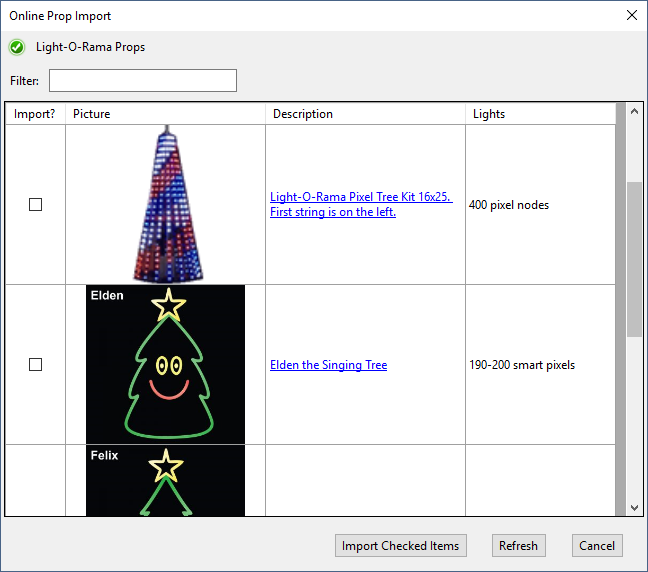The image size is (648, 572).
Task: Click the Lights column header
Action: click(x=540, y=114)
